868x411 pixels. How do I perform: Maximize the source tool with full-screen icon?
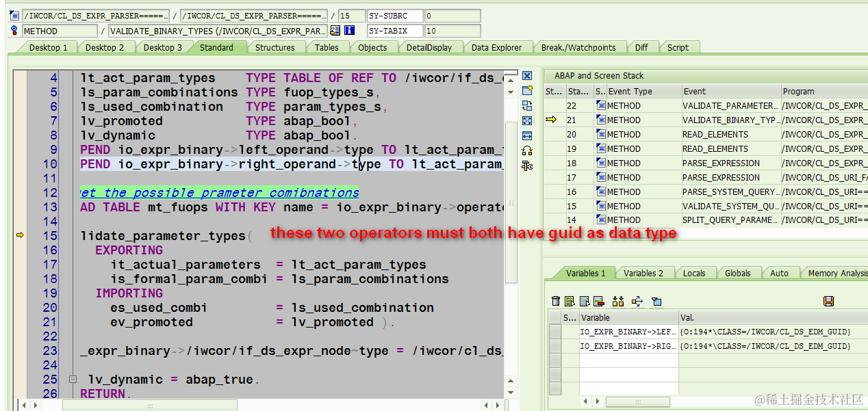527,120
